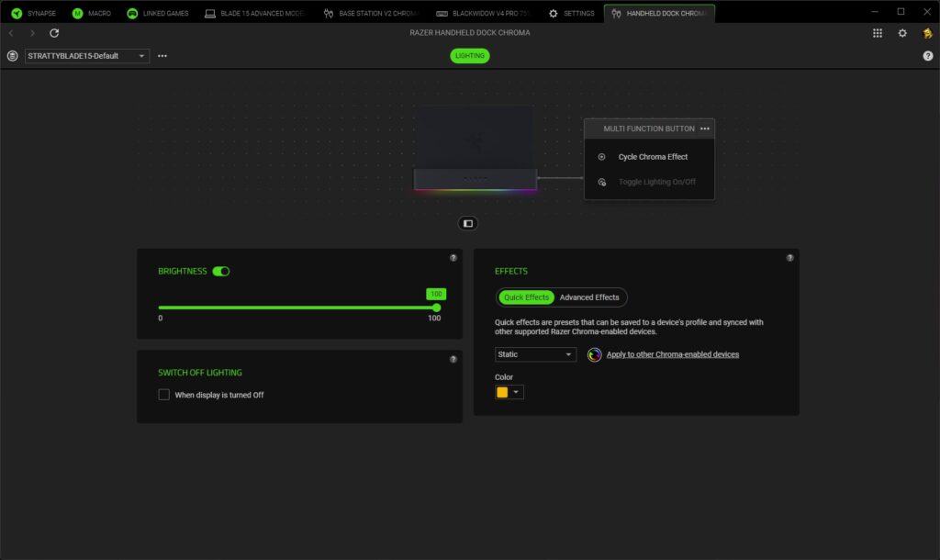Click Apply to other Chroma-enabled devices link
The height and width of the screenshot is (560, 940).
[x=673, y=354]
